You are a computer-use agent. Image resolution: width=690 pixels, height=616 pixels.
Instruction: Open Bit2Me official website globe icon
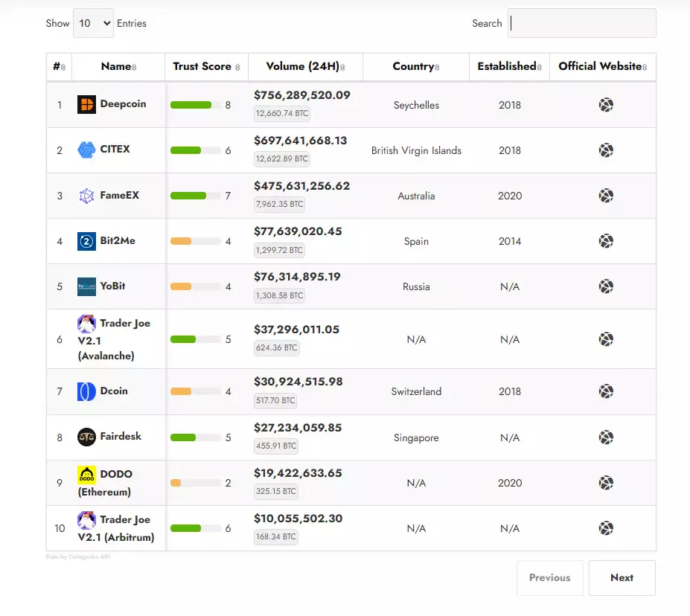click(606, 241)
